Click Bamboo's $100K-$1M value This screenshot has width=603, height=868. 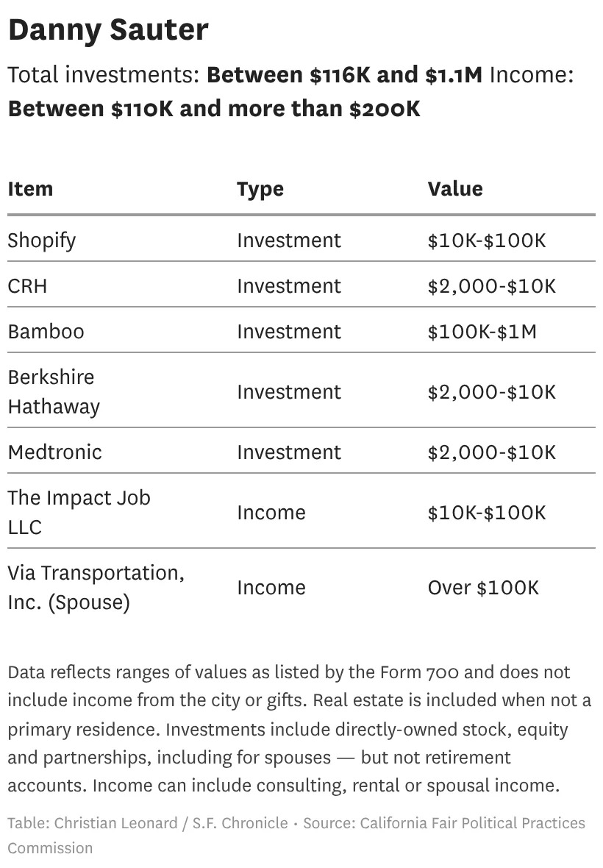tap(482, 331)
